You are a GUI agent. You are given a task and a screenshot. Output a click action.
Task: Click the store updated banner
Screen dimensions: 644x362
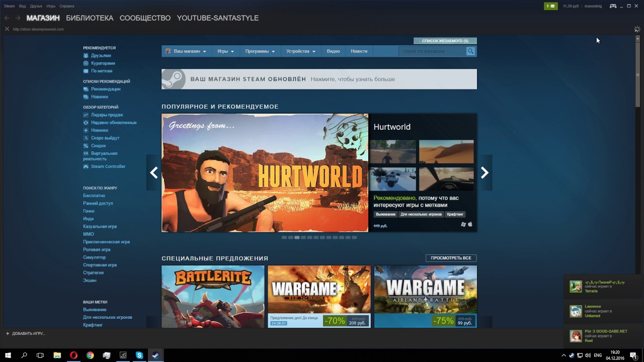(x=319, y=79)
